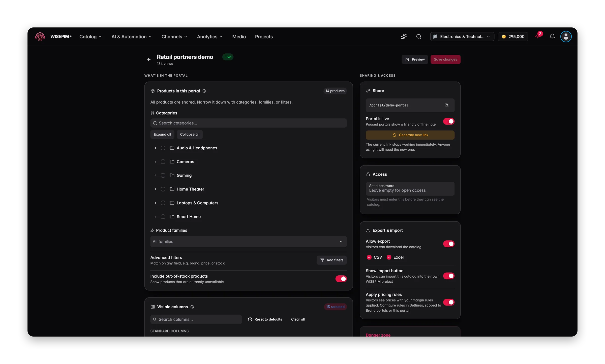Viewport: 605px width, 364px height.
Task: Open the AI & Automation menu
Action: (131, 37)
